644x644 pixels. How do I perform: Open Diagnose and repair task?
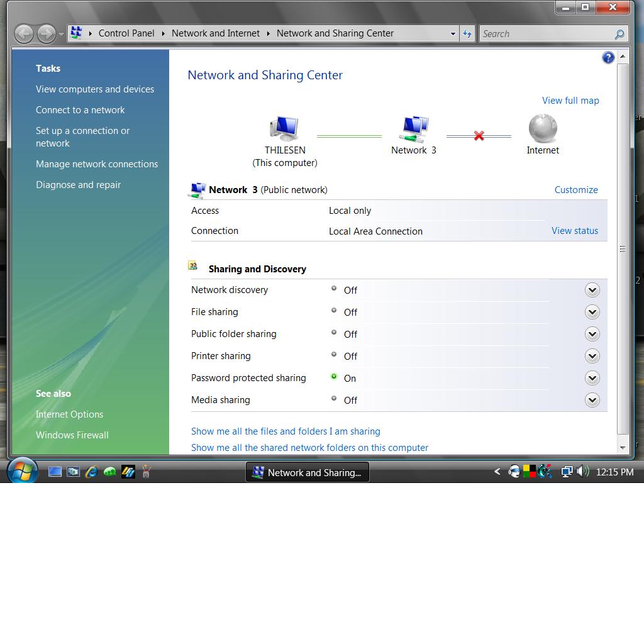[x=78, y=185]
